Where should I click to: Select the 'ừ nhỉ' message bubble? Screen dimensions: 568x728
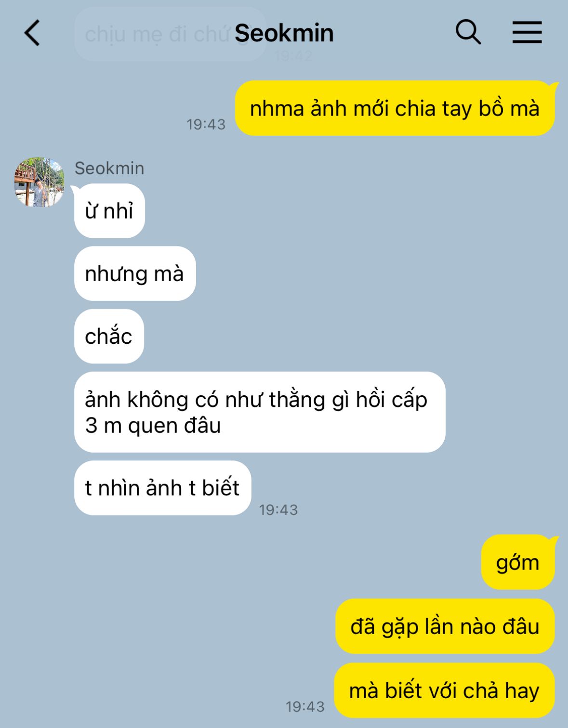(109, 211)
